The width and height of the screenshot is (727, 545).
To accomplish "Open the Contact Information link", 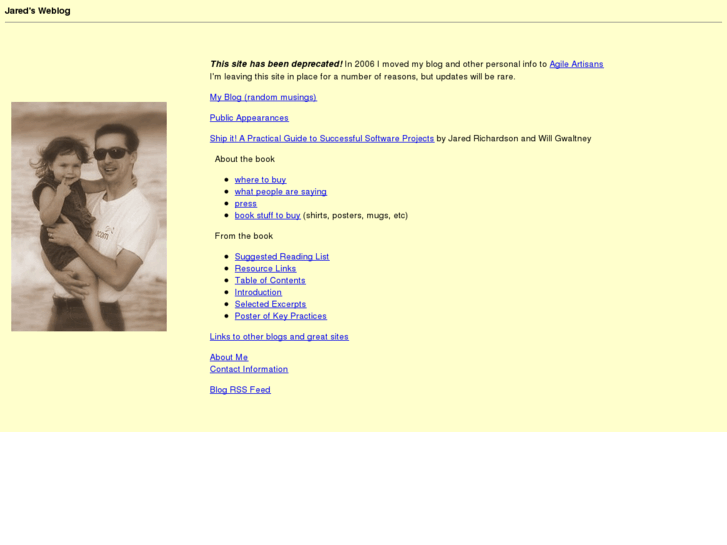I will [249, 369].
